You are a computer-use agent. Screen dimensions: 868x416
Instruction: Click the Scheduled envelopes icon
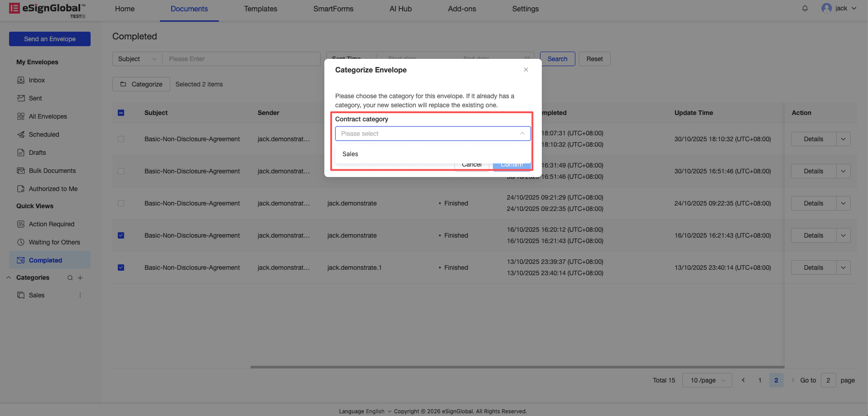tap(21, 134)
